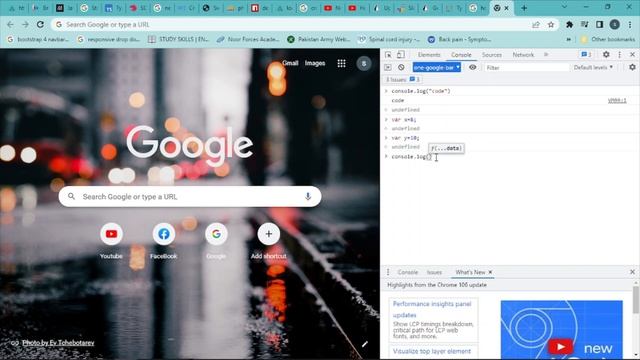Switch to the Console tab
640x360 pixels.
461,55
